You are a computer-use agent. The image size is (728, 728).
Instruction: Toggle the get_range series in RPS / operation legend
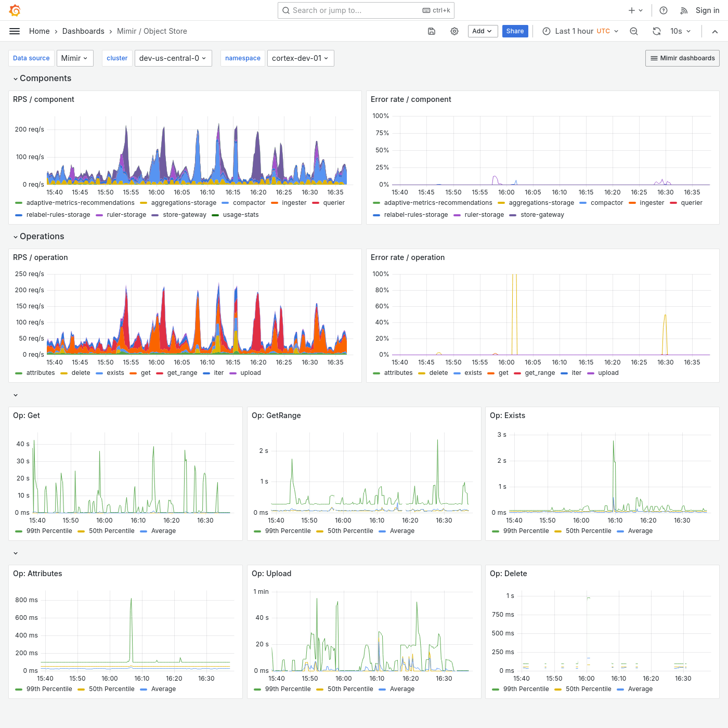pos(181,373)
